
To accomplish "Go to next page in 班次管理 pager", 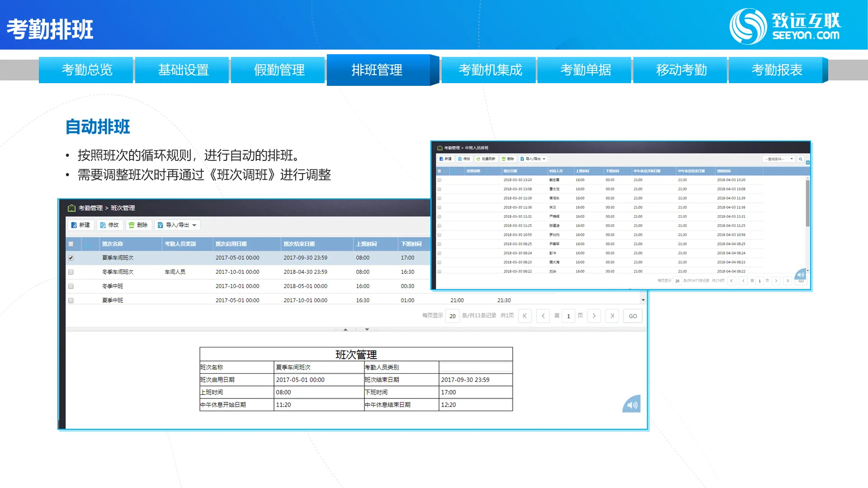I will [594, 316].
